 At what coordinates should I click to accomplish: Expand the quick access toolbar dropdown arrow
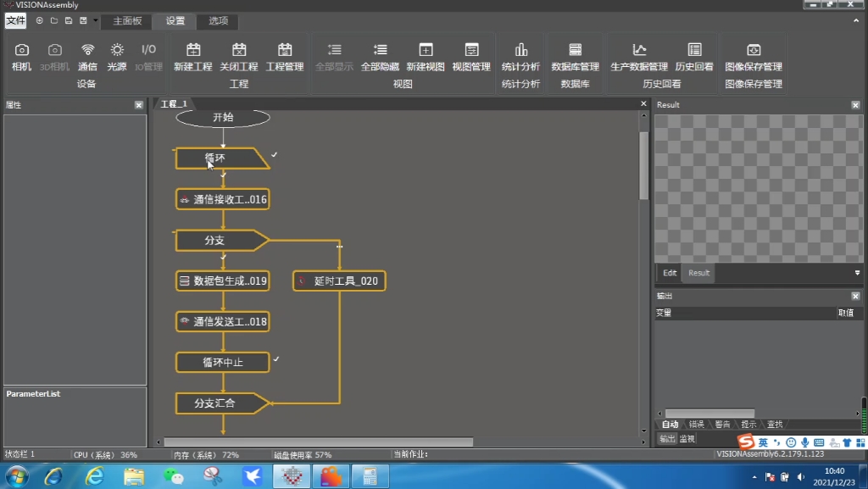tap(95, 21)
